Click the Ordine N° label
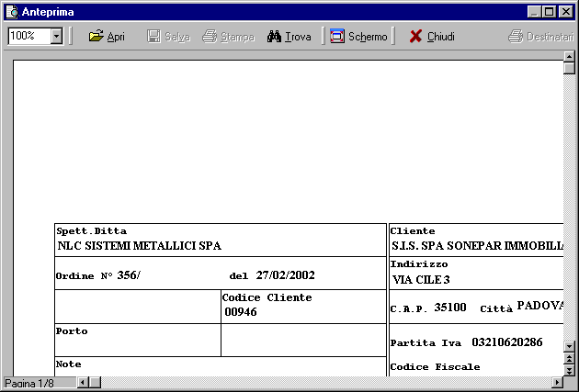This screenshot has height=392, width=579. coord(85,275)
